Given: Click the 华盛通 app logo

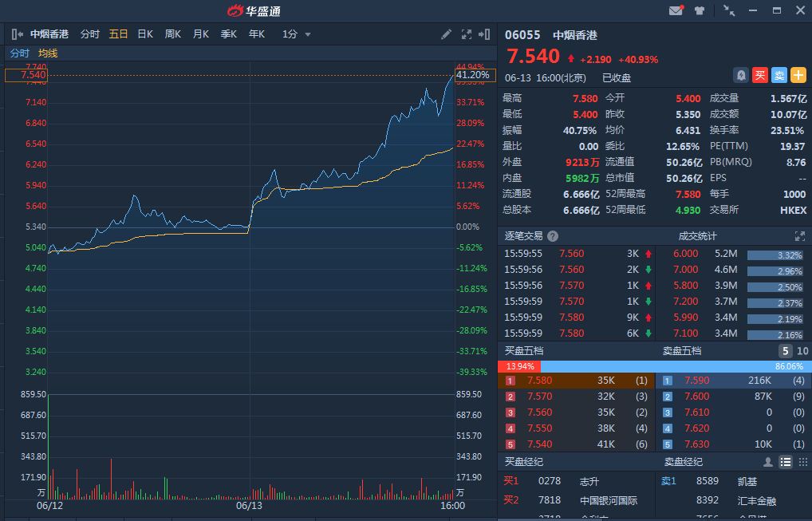Looking at the screenshot, I should [254, 10].
